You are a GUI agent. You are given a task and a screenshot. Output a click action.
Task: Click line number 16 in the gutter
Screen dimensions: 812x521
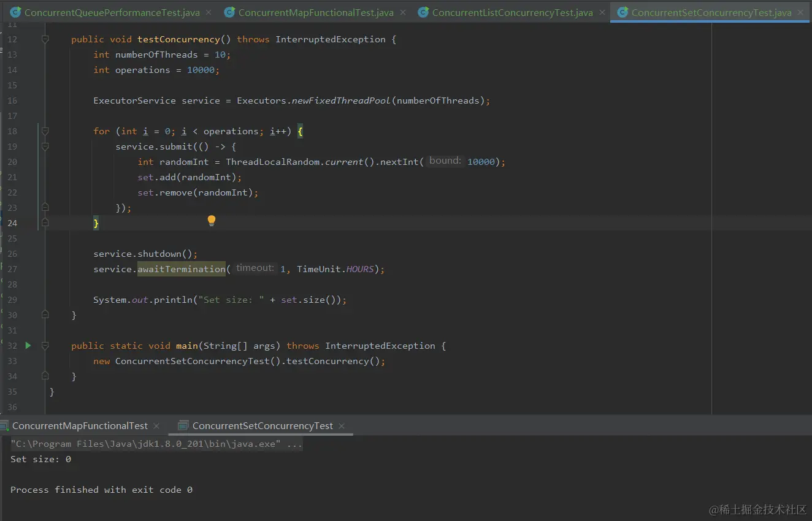(x=12, y=101)
